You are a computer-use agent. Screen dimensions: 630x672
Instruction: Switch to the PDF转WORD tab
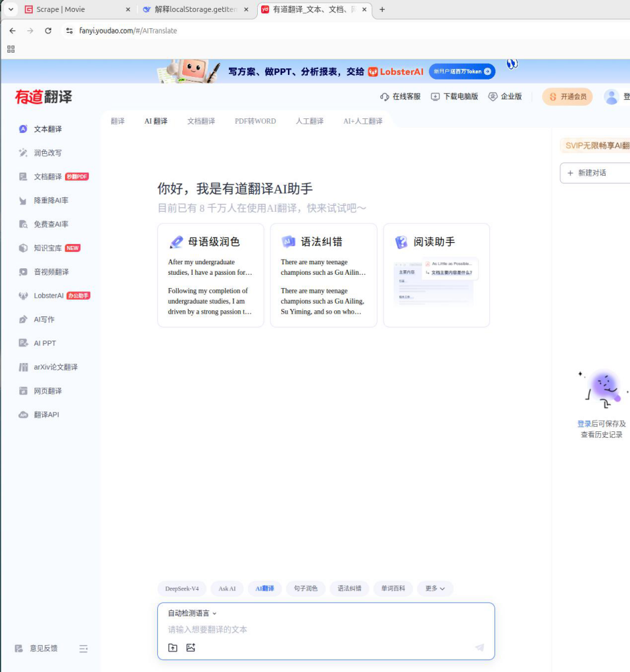[x=255, y=121]
